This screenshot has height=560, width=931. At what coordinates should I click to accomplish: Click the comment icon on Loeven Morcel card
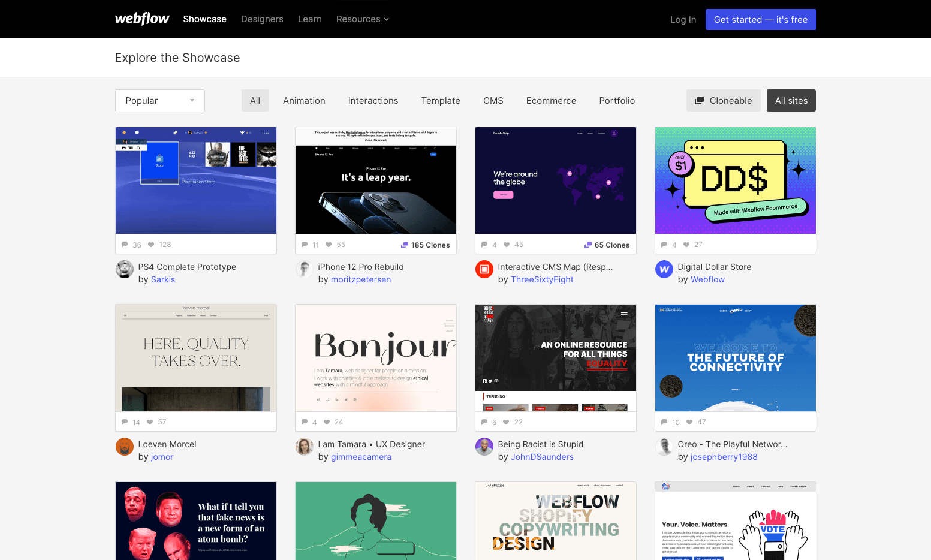tap(123, 422)
